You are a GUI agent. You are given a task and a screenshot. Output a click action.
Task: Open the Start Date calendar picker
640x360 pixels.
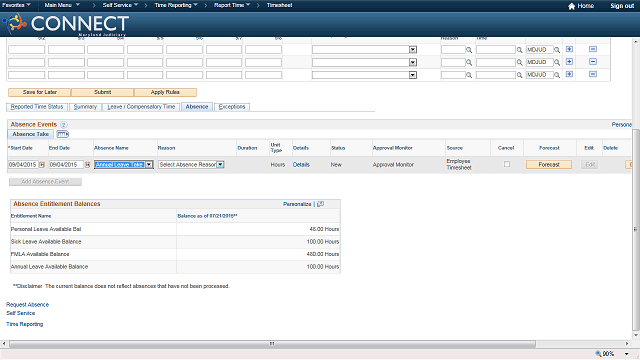point(42,165)
